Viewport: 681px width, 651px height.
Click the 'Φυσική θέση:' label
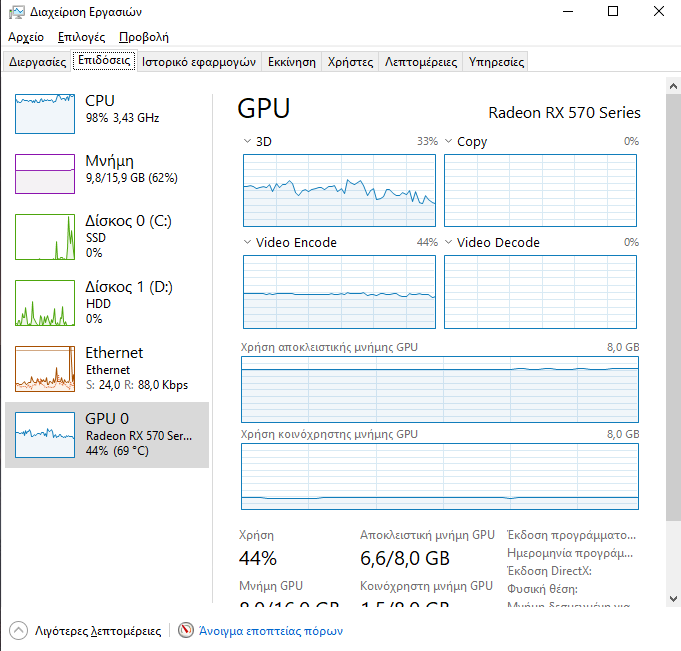[x=542, y=589]
